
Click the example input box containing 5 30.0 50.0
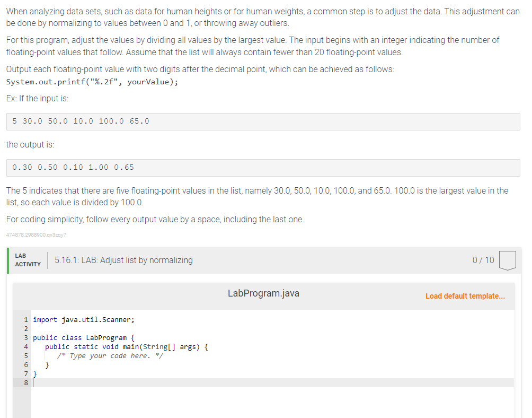[79, 121]
